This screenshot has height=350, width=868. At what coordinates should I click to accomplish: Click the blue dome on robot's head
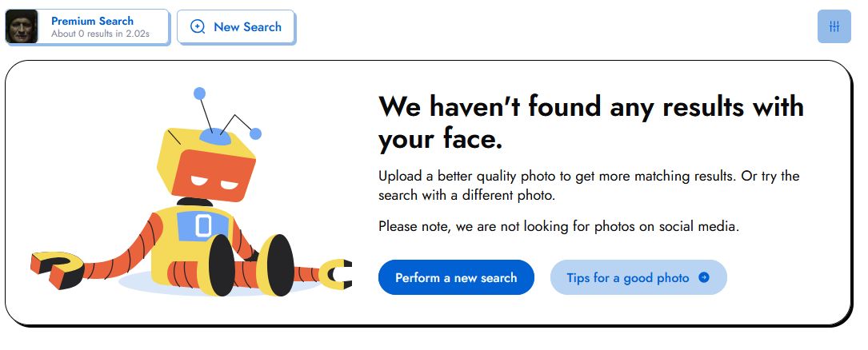[214, 137]
